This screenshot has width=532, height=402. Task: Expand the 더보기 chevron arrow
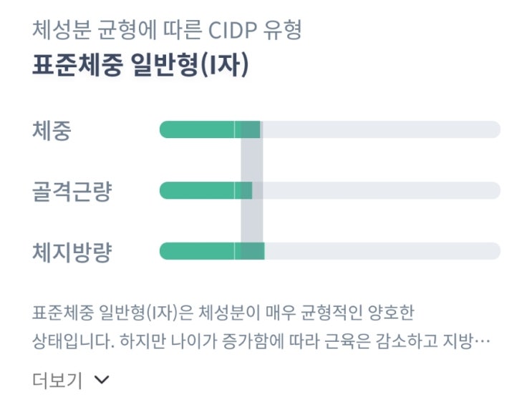point(102,380)
